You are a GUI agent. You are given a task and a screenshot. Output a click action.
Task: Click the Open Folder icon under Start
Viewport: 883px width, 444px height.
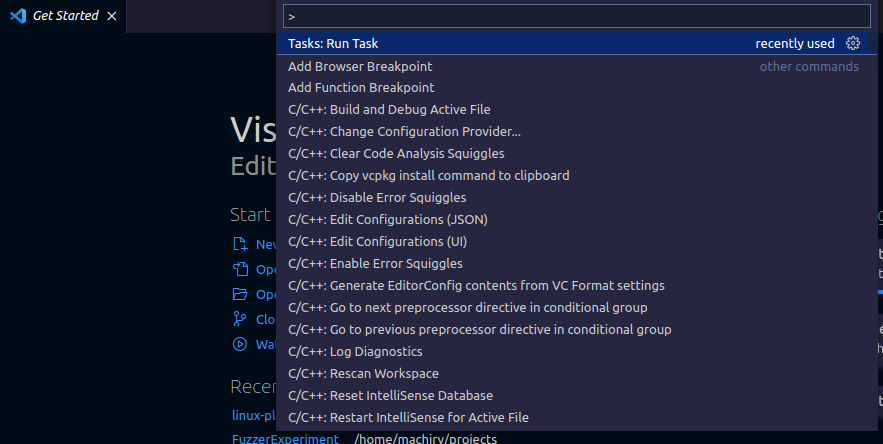coord(240,294)
